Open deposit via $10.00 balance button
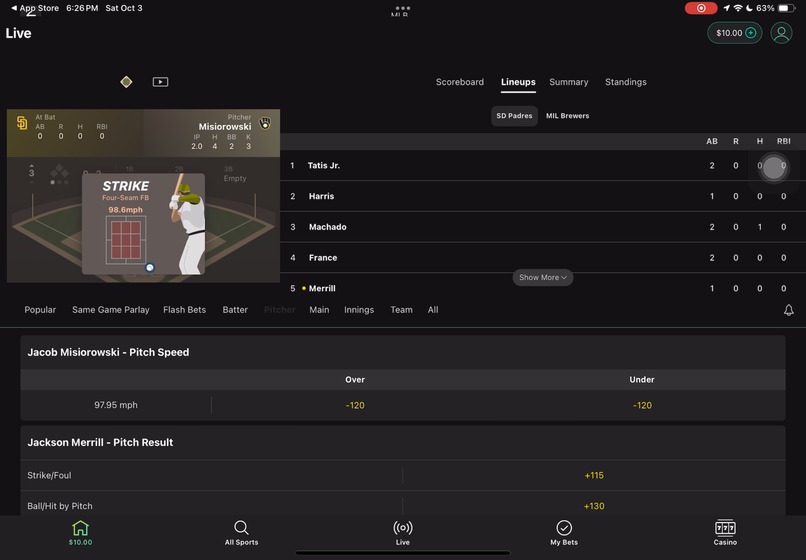Viewport: 806px width, 560px height. tap(735, 33)
